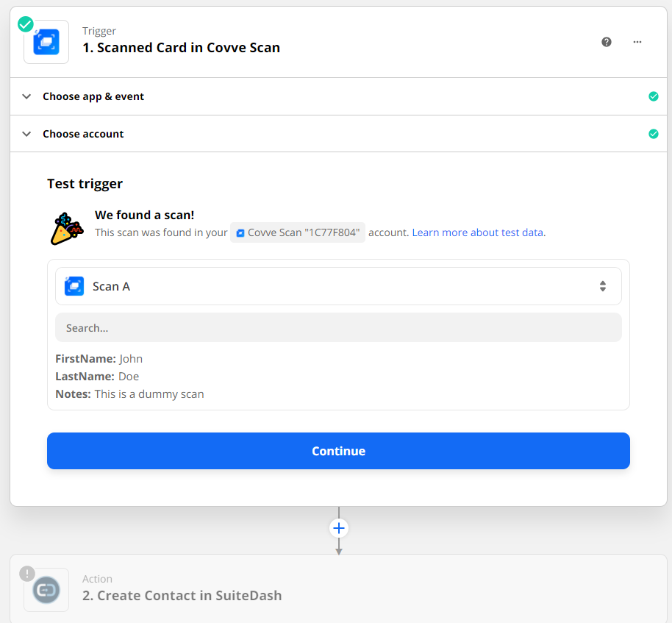Click the Covve Scan icon inside Scan A selector
This screenshot has height=623, width=672.
(x=74, y=286)
